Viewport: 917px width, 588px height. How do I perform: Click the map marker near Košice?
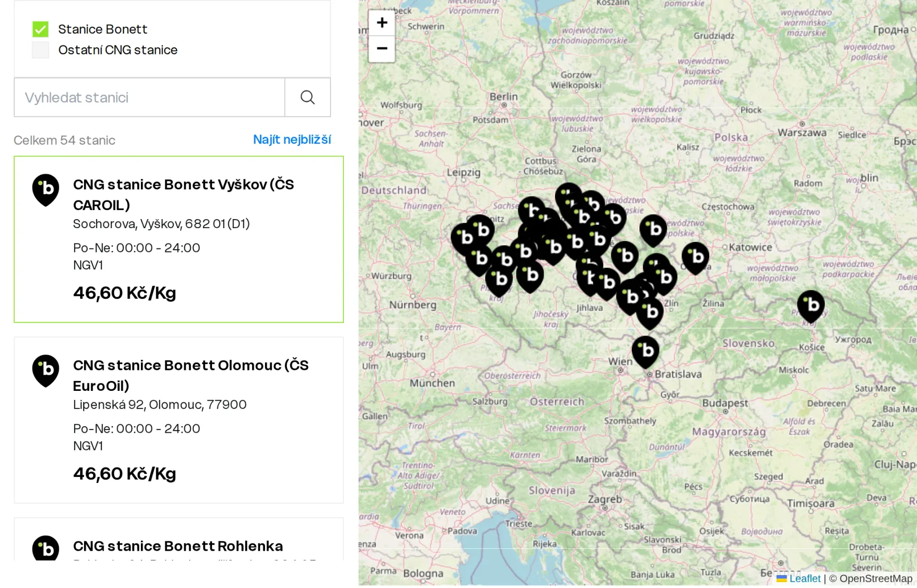tap(811, 306)
